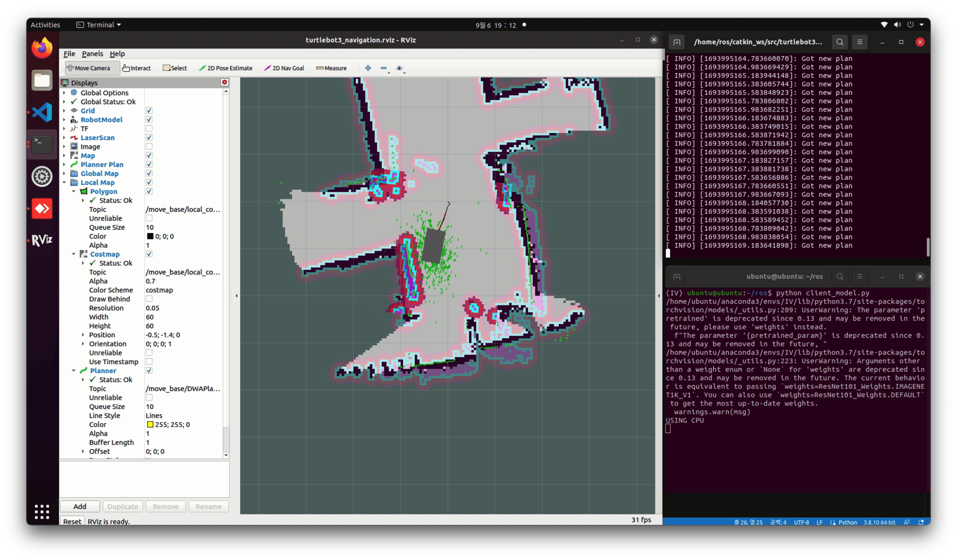
Task: Collapse the Local Map tree group
Action: coord(64,183)
